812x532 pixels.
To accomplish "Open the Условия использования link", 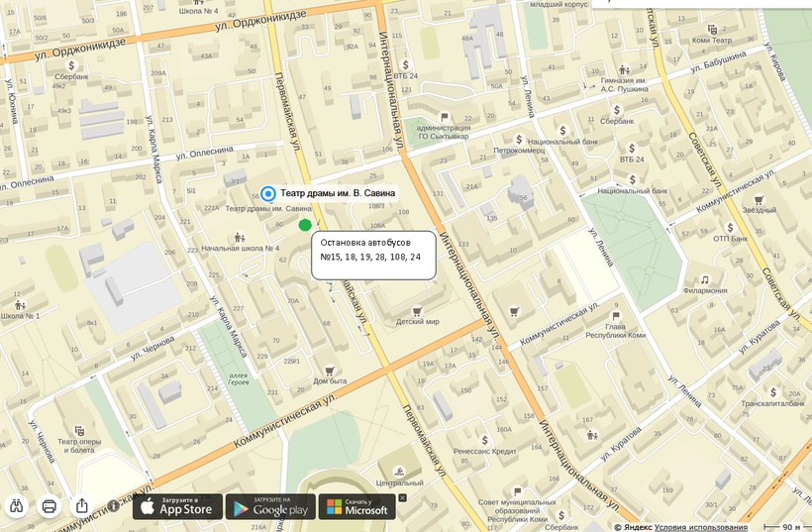I will [700, 527].
